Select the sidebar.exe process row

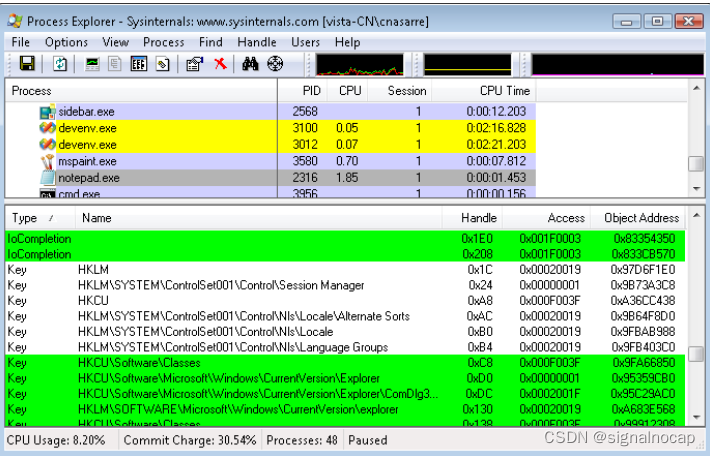tap(271, 112)
